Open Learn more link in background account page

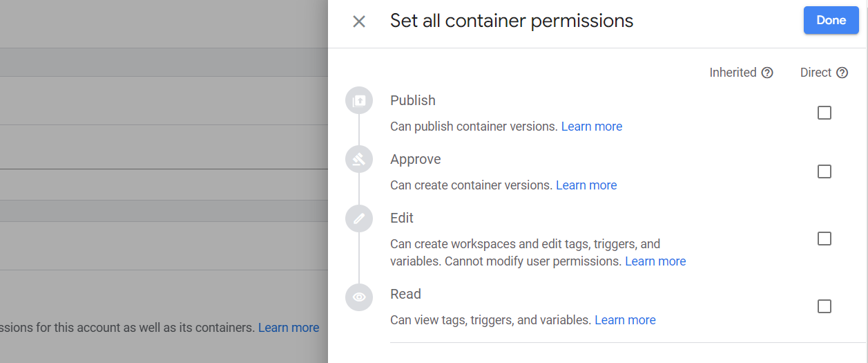coord(289,328)
